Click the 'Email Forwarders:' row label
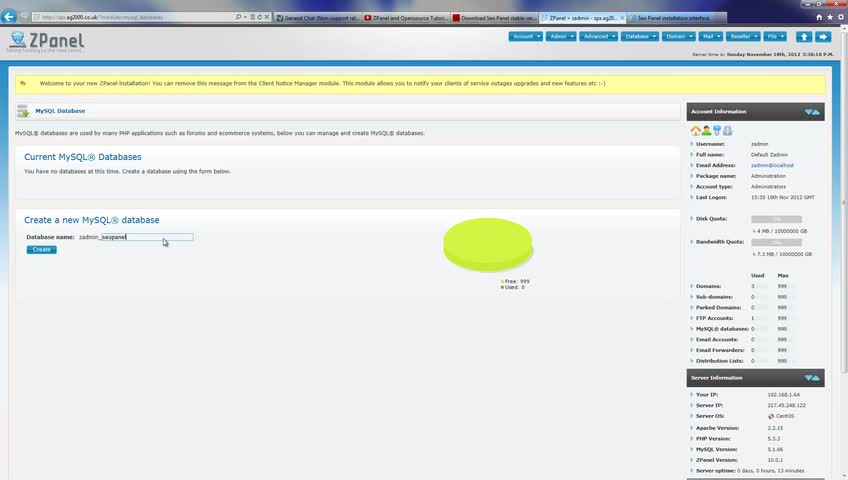848x480 pixels. pos(720,350)
